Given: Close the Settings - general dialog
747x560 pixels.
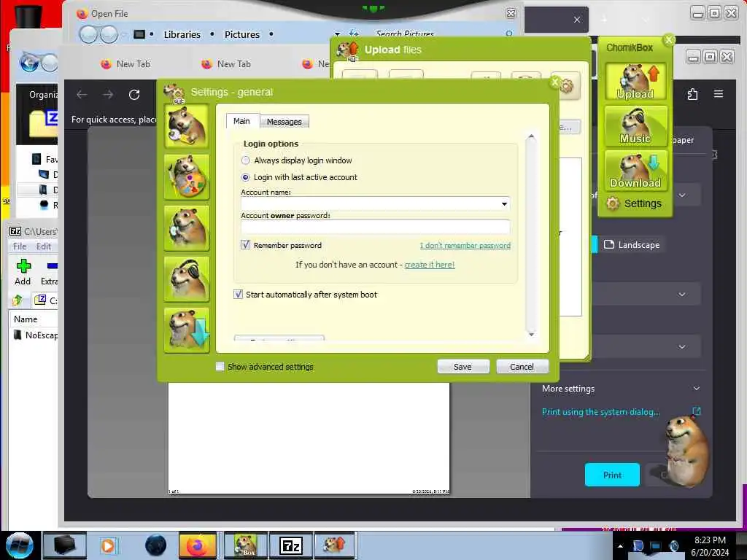Looking at the screenshot, I should point(554,83).
